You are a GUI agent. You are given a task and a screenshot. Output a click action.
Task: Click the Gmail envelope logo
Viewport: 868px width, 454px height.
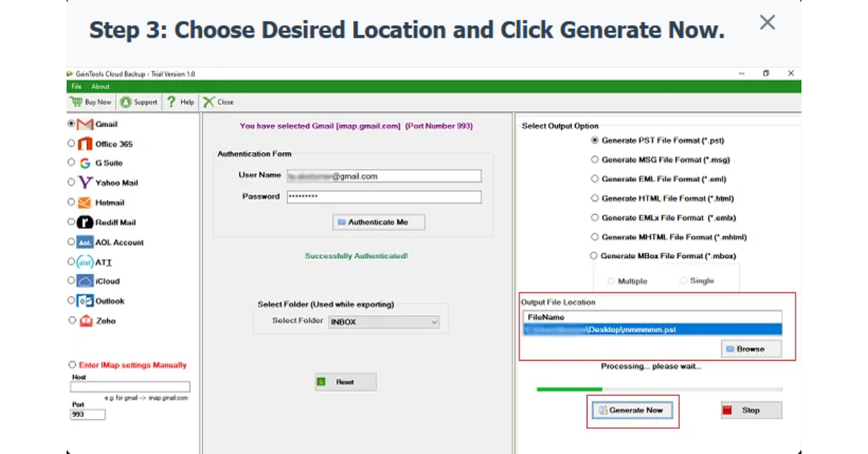click(85, 124)
